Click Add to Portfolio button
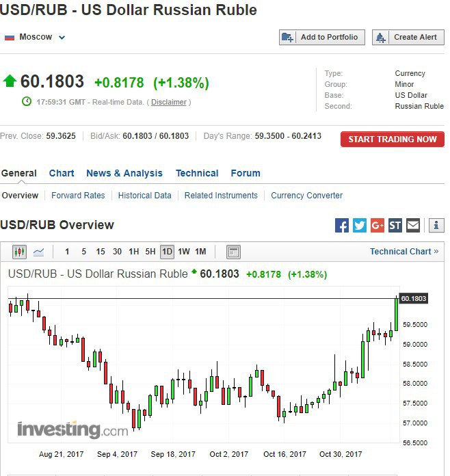Screen dimensions: 450x476 [322, 38]
